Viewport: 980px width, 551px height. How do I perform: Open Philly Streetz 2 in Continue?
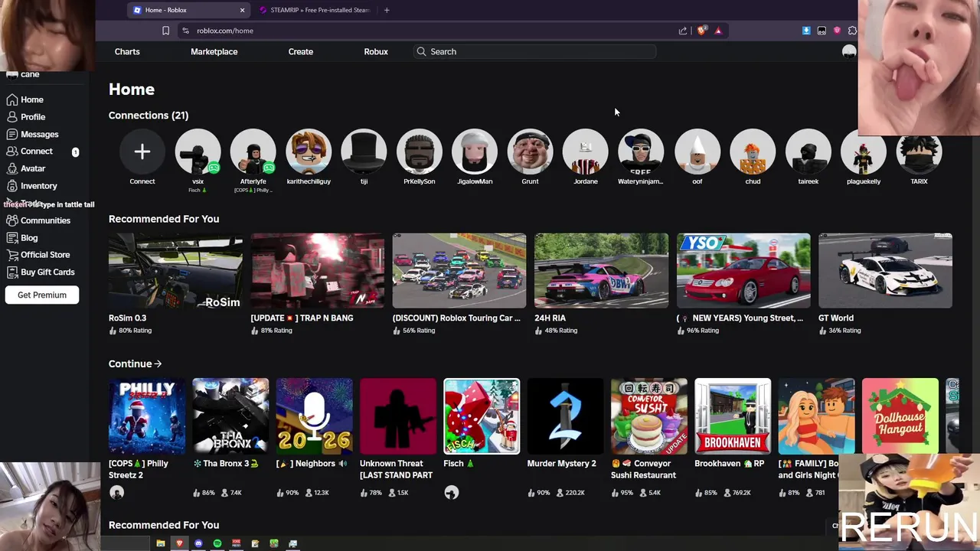click(147, 416)
